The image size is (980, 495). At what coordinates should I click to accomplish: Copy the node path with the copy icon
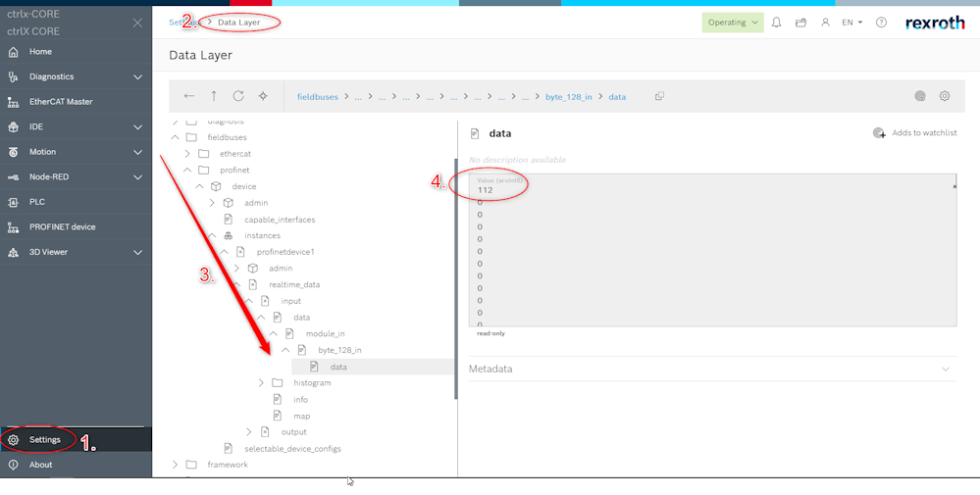pyautogui.click(x=659, y=96)
